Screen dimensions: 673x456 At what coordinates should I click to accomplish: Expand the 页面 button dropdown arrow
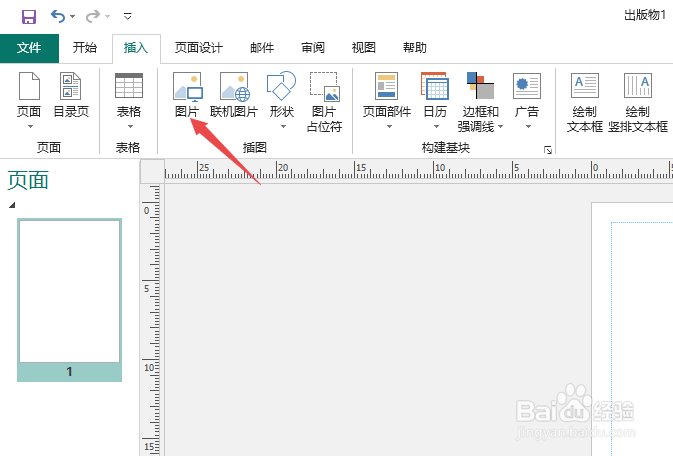[x=30, y=127]
